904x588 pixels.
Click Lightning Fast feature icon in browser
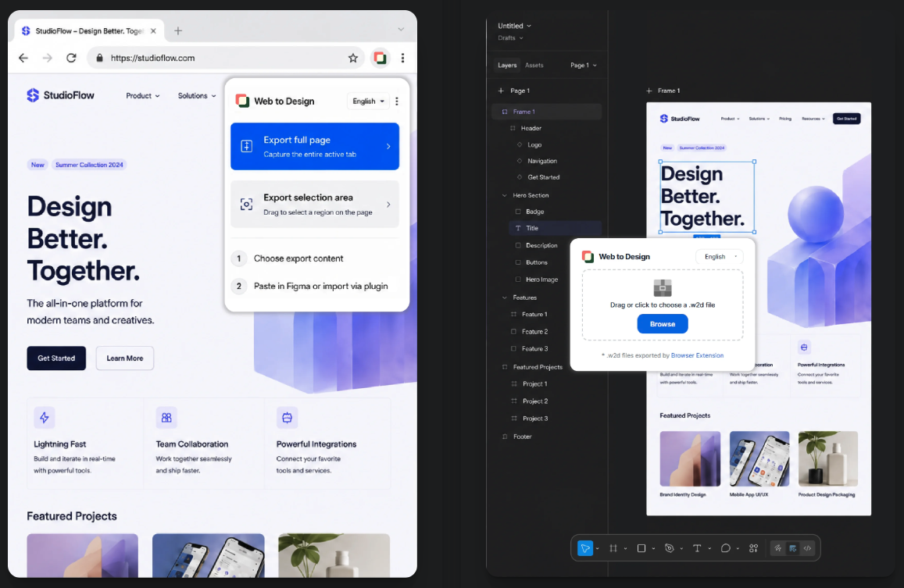[45, 417]
